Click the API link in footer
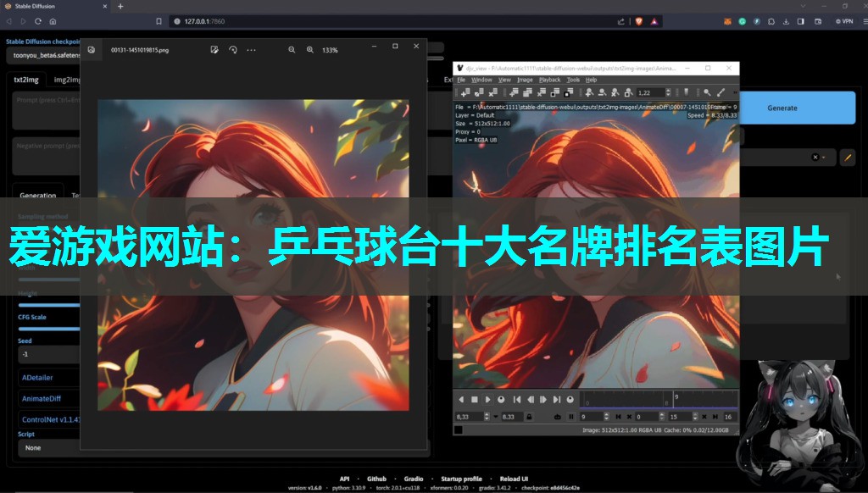This screenshot has height=493, width=868. [x=344, y=479]
